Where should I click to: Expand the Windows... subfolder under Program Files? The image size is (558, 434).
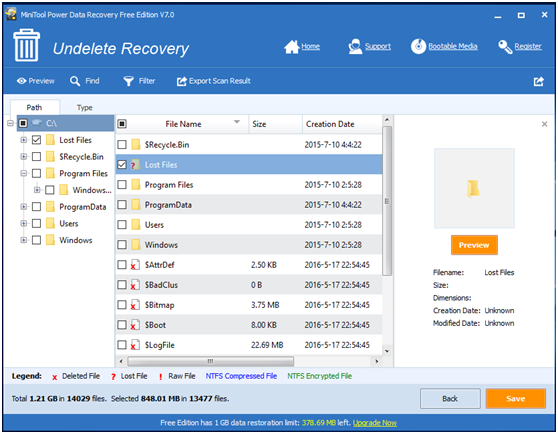click(37, 190)
